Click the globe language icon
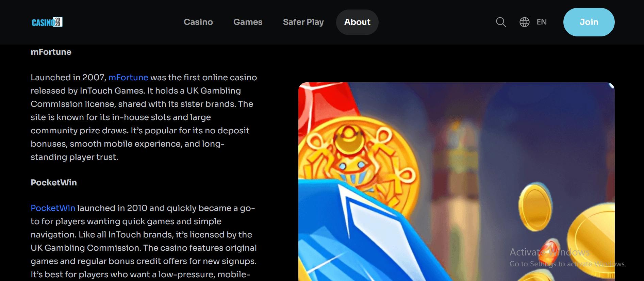Image resolution: width=644 pixels, height=281 pixels. pyautogui.click(x=524, y=22)
